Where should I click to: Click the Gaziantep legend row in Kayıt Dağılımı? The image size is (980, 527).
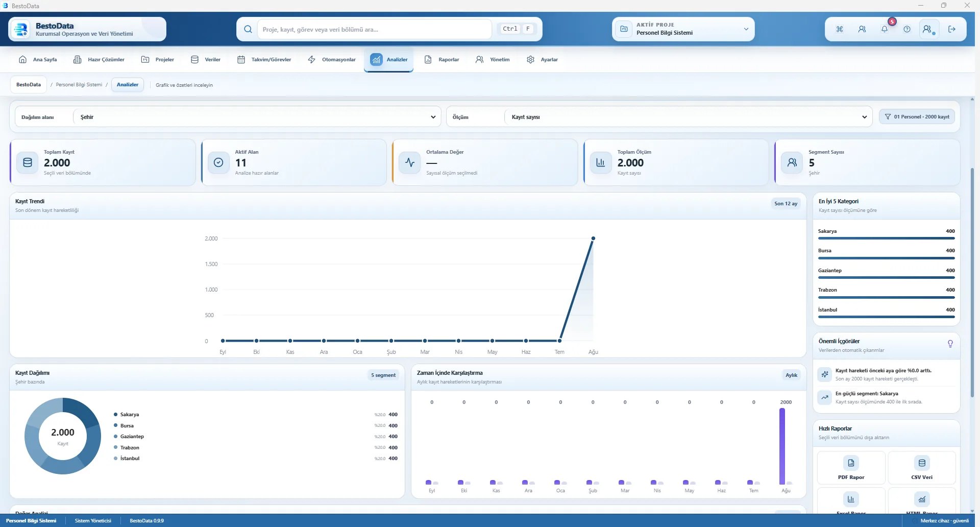coord(255,437)
